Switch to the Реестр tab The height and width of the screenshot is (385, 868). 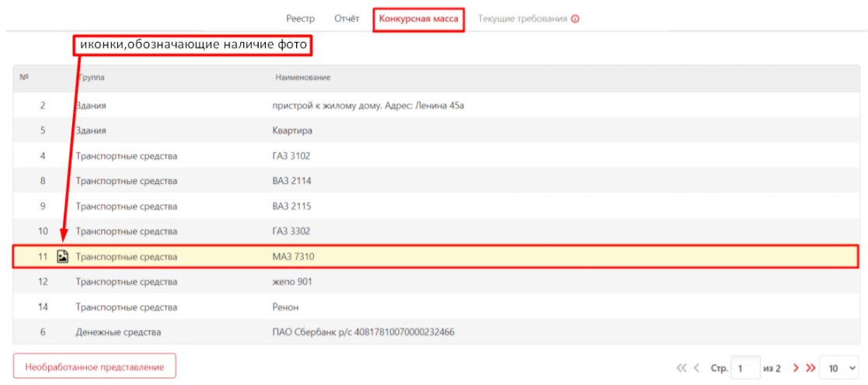click(300, 19)
